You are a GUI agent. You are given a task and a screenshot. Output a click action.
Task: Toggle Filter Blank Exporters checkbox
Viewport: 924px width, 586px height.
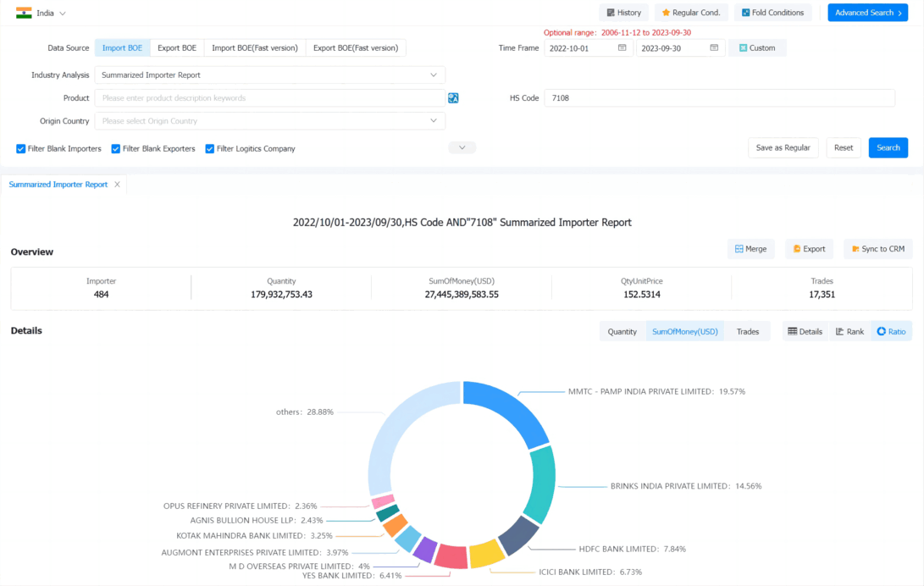(x=115, y=149)
